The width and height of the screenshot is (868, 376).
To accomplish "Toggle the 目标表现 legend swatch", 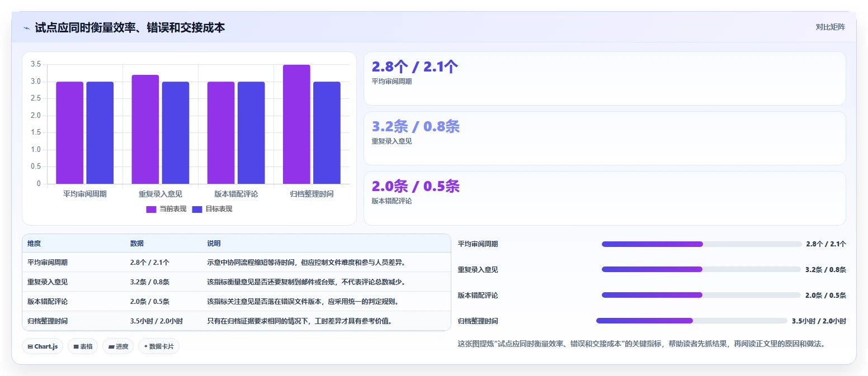I will [x=197, y=209].
